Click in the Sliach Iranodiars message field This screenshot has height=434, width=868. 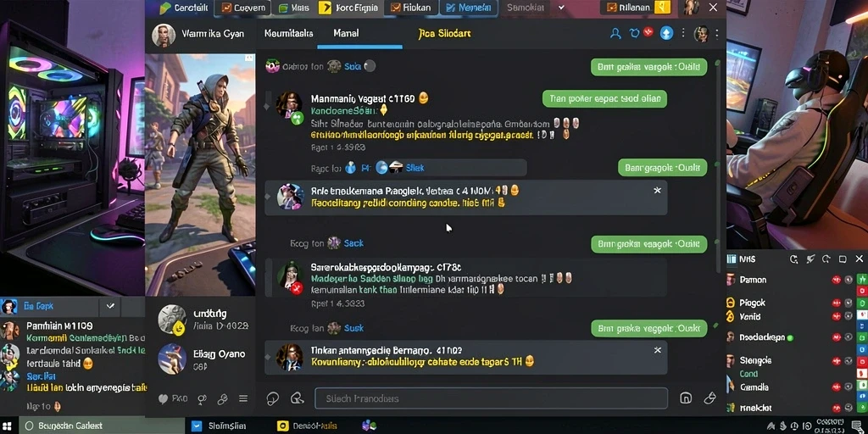491,398
